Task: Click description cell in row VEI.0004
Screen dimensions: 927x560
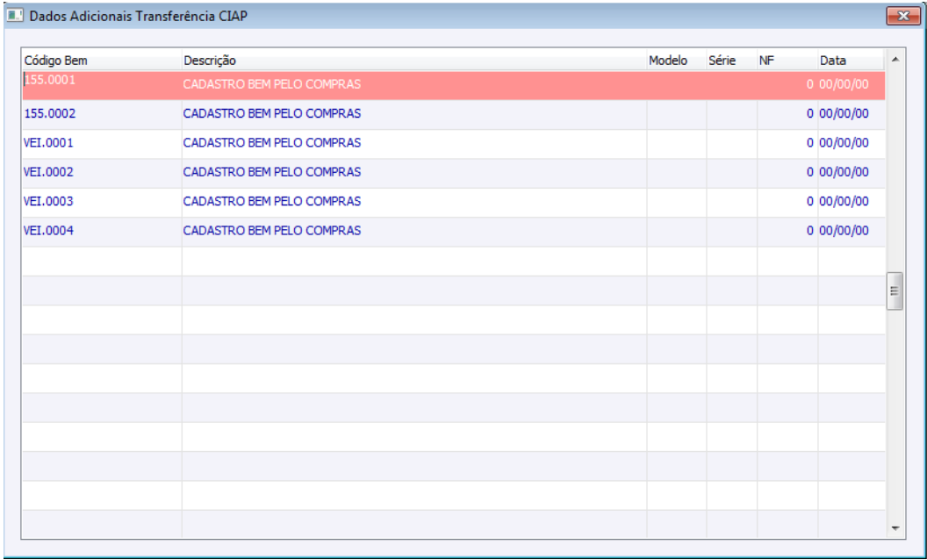Action: [x=414, y=231]
